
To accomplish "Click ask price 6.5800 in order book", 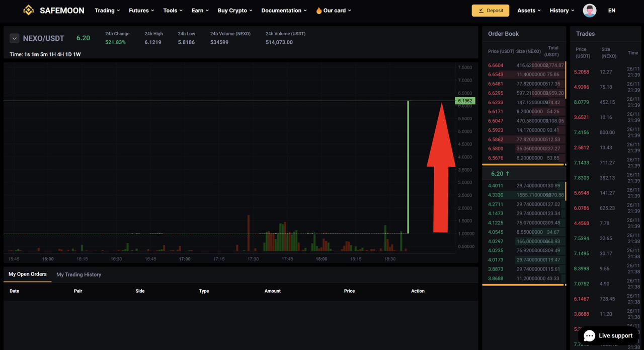I will tap(496, 149).
